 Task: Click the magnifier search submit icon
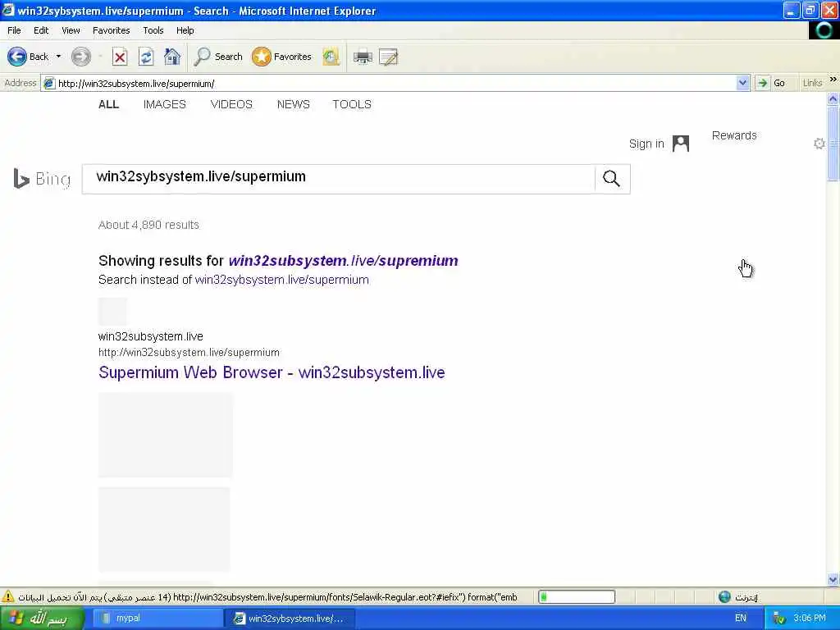coord(612,178)
